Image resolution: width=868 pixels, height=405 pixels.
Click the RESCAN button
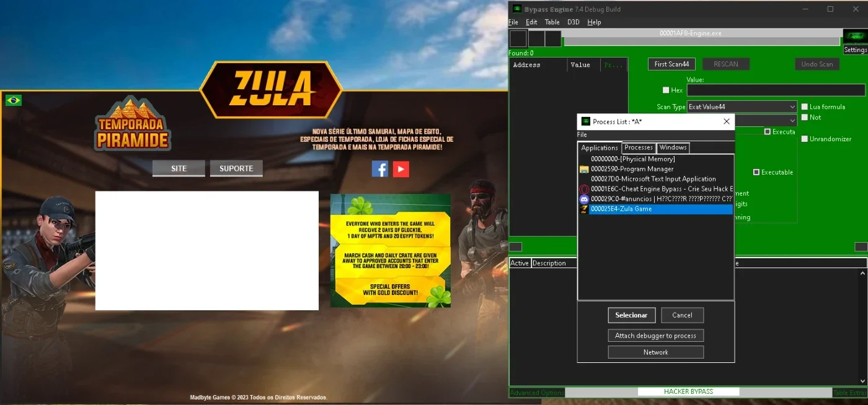[725, 64]
